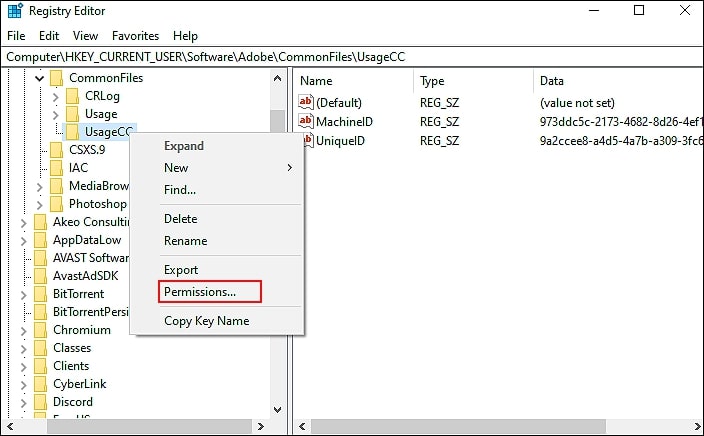The height and width of the screenshot is (436, 704).
Task: Click the BitTorrent folder icon
Action: pos(40,294)
